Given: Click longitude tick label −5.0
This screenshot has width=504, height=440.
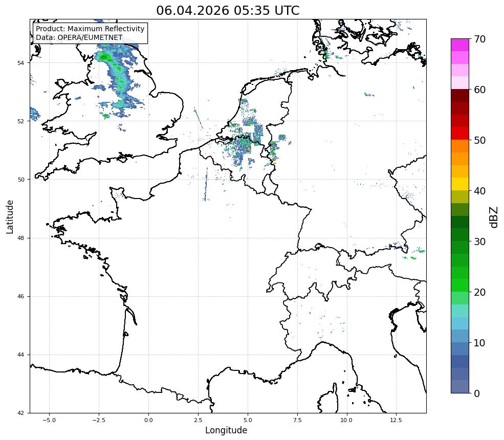Looking at the screenshot, I should point(49,420).
